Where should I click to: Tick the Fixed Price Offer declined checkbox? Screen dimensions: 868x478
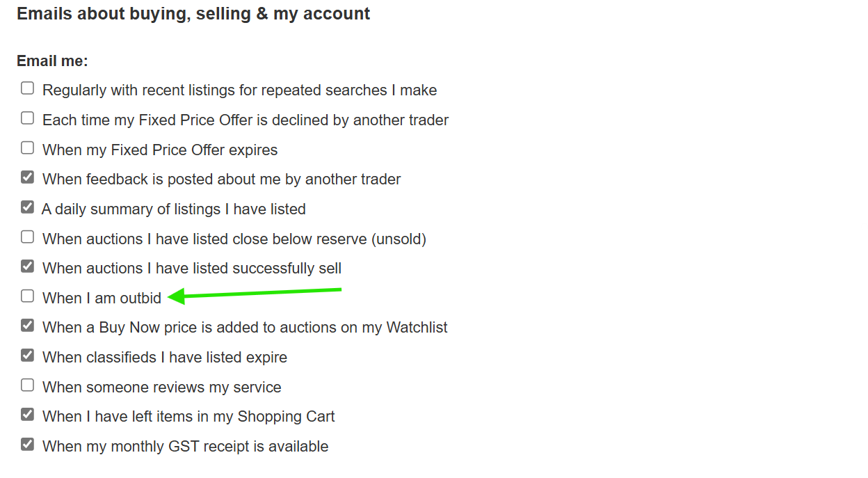27,118
